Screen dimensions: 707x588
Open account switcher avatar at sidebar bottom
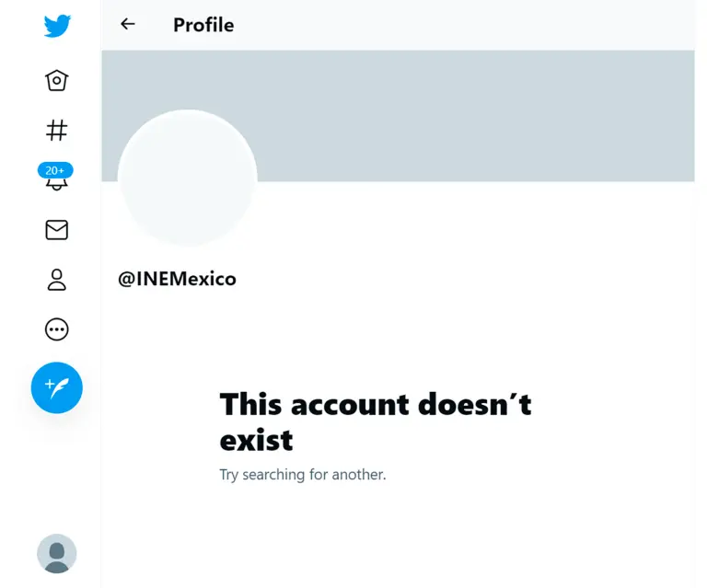(x=56, y=554)
